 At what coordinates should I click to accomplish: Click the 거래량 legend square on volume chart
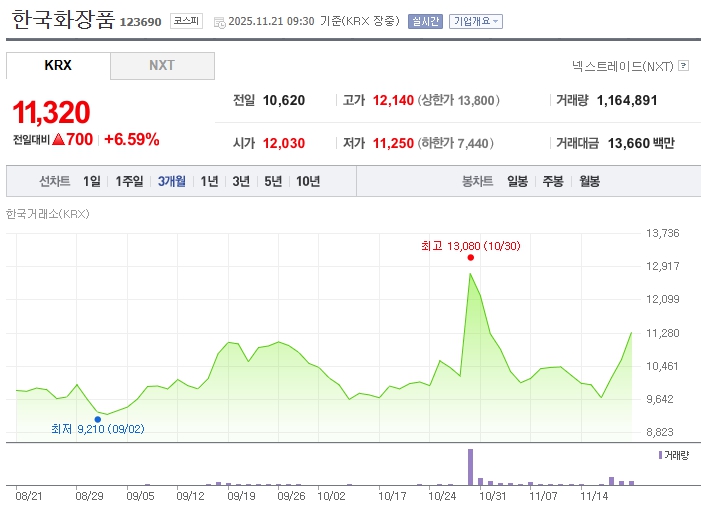click(x=660, y=455)
